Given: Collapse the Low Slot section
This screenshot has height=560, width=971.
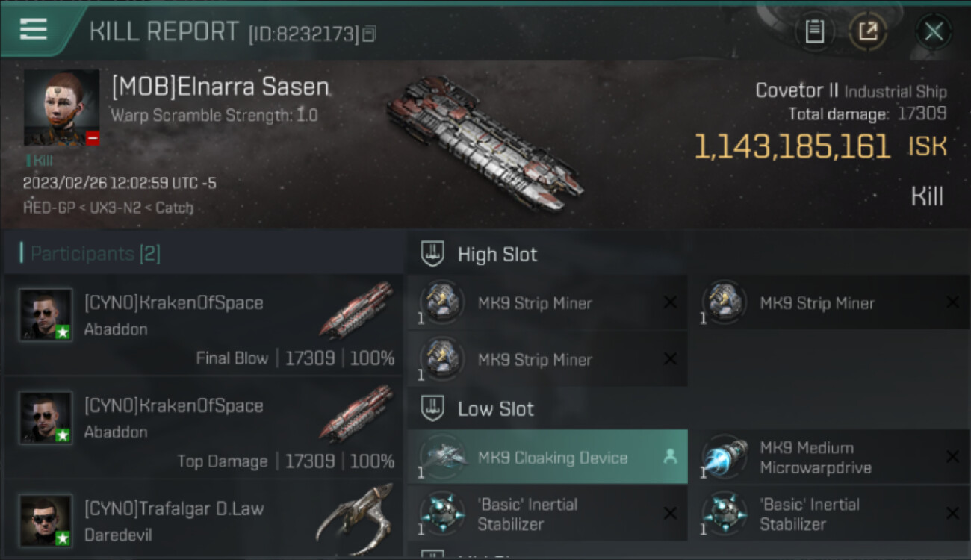Looking at the screenshot, I should pos(496,408).
